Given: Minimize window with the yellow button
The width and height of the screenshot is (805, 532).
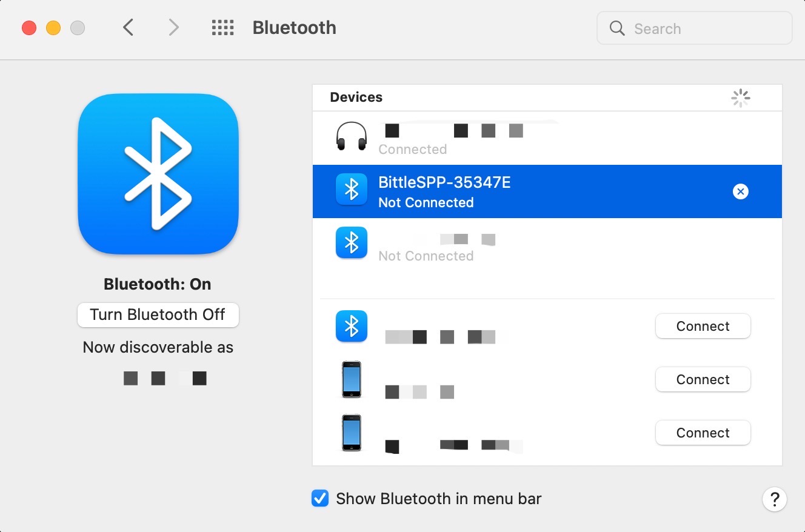Looking at the screenshot, I should tap(53, 28).
